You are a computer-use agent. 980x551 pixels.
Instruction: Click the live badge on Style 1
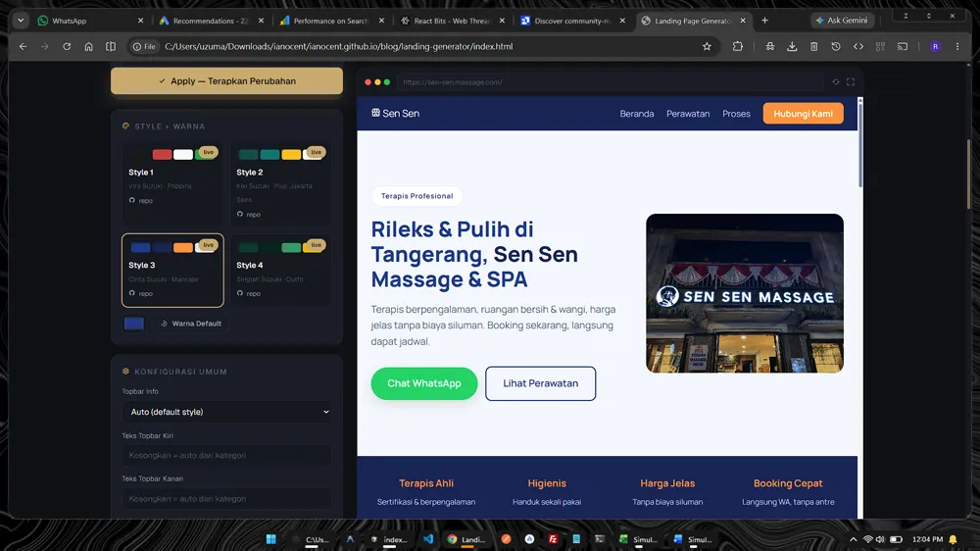[x=208, y=152]
